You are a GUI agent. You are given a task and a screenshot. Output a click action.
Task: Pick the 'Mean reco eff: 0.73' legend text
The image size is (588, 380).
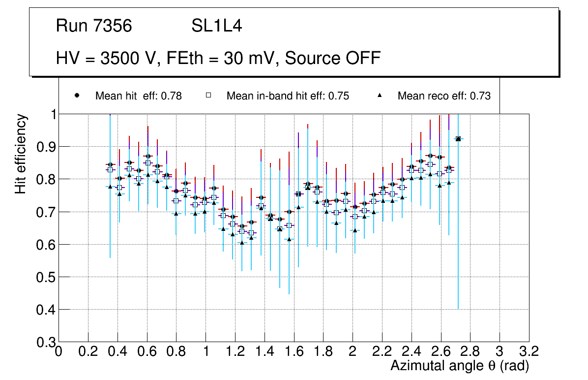pos(444,96)
